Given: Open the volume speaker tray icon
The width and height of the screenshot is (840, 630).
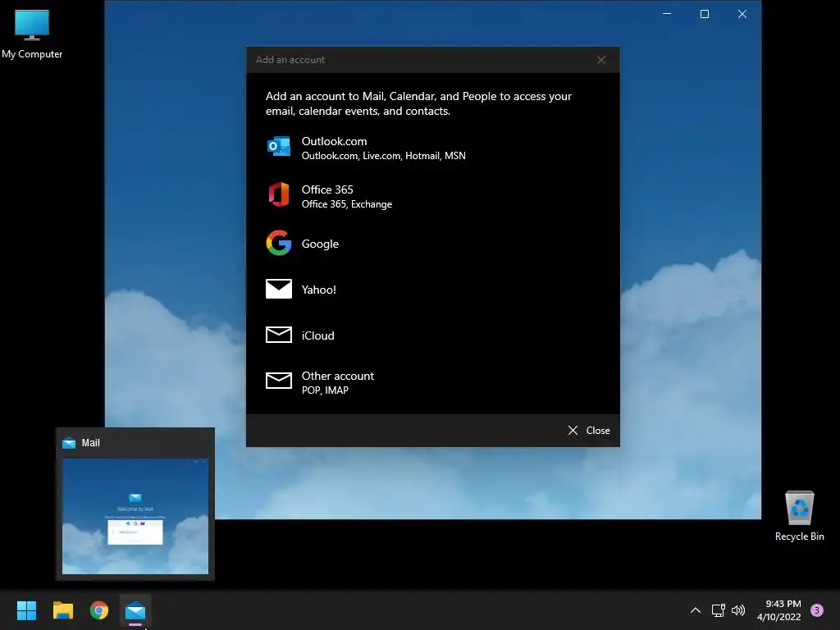Looking at the screenshot, I should coord(738,610).
